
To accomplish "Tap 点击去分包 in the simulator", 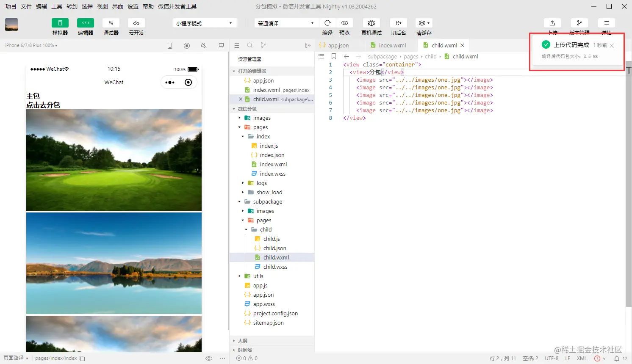I will [x=43, y=105].
